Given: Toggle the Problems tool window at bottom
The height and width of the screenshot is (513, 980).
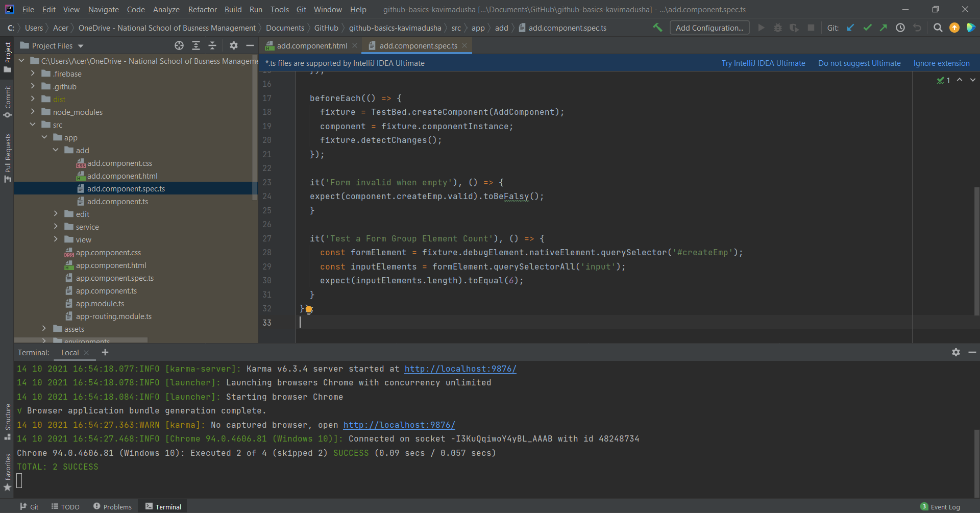Looking at the screenshot, I should click(112, 506).
